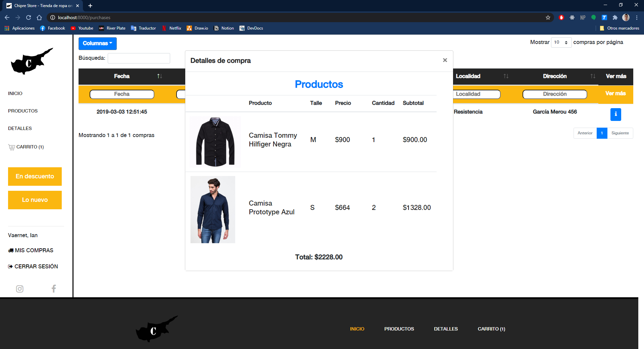Open the Youtube bookmark
The width and height of the screenshot is (644, 349).
[82, 28]
